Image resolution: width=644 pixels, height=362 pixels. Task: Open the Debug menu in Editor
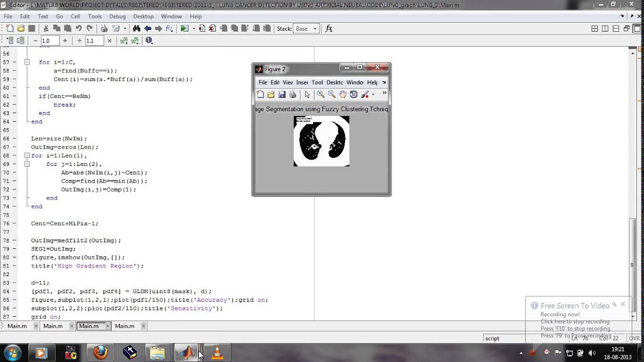pyautogui.click(x=117, y=17)
